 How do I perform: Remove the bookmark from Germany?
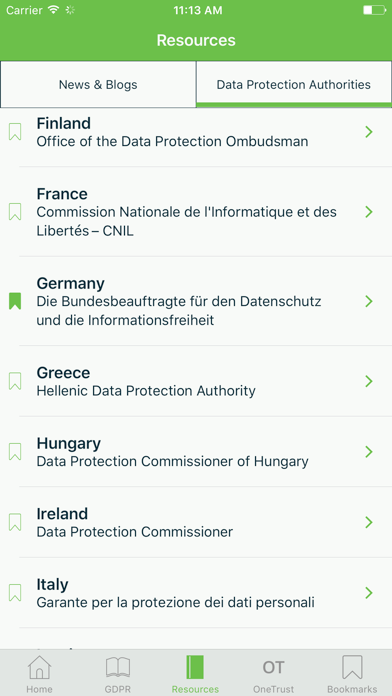pos(15,301)
